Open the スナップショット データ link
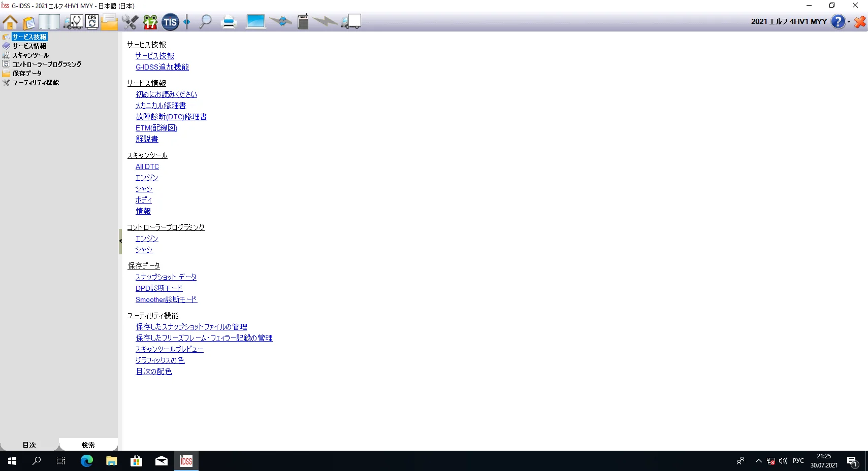868x471 pixels. (166, 277)
